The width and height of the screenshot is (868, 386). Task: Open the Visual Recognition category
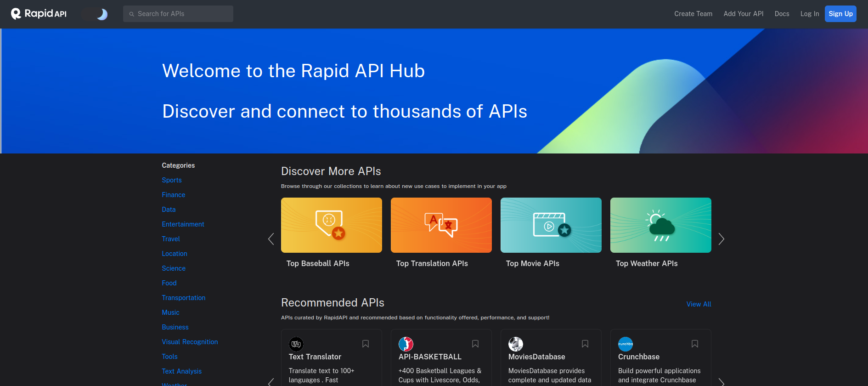[190, 342]
